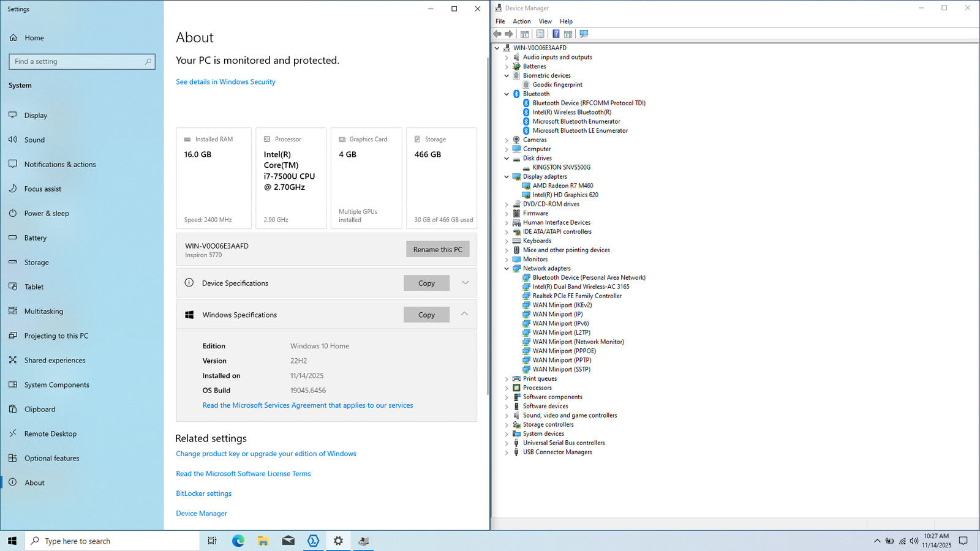The width and height of the screenshot is (980, 551).
Task: Click the Task View taskbar icon
Action: [213, 541]
